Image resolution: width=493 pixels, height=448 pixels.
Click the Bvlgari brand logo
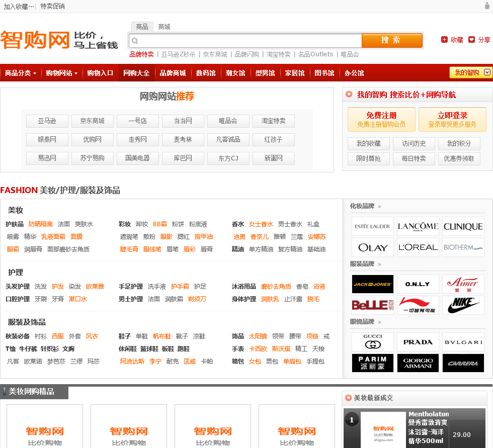point(463,342)
